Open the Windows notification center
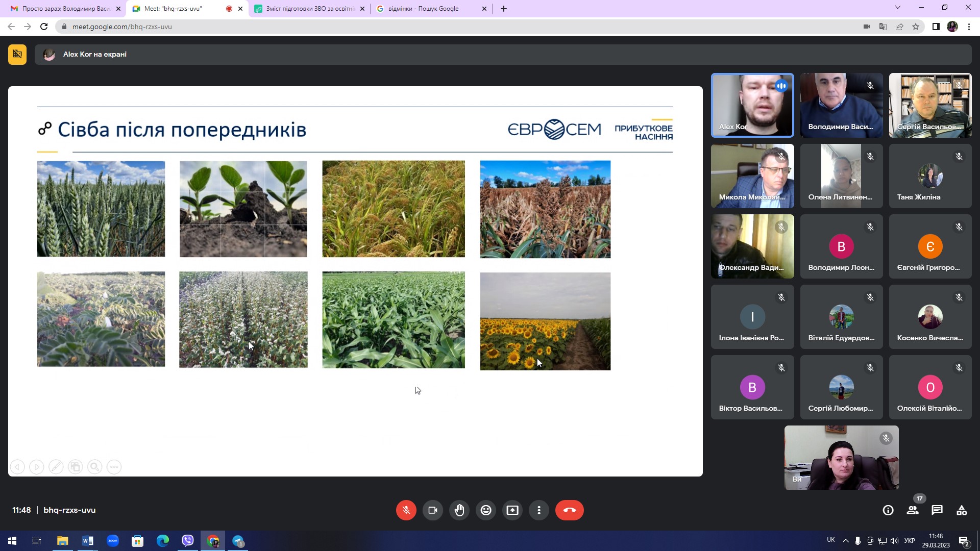Image resolution: width=980 pixels, height=551 pixels. pyautogui.click(x=964, y=541)
